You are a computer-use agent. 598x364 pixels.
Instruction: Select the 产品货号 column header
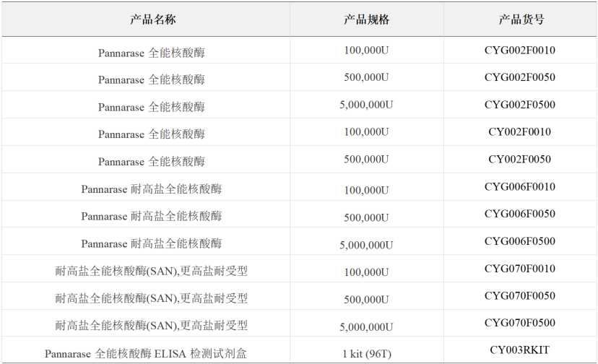[x=521, y=19]
